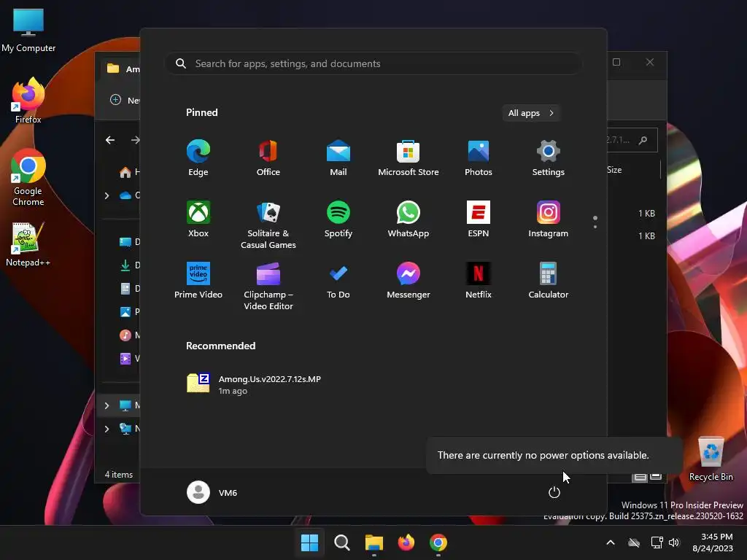Screen dimensions: 747x560
Task: Launch Prime Video
Action: pos(198,281)
